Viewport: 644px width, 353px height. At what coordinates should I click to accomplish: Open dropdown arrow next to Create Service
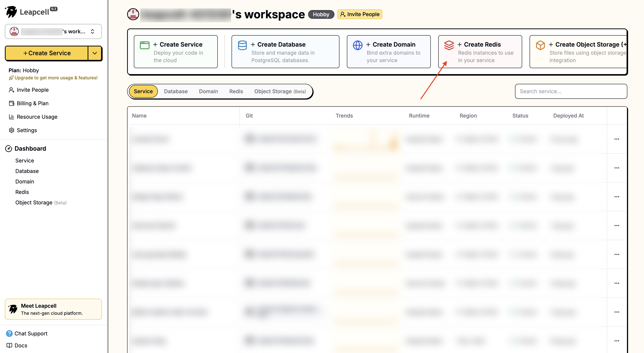pyautogui.click(x=95, y=53)
